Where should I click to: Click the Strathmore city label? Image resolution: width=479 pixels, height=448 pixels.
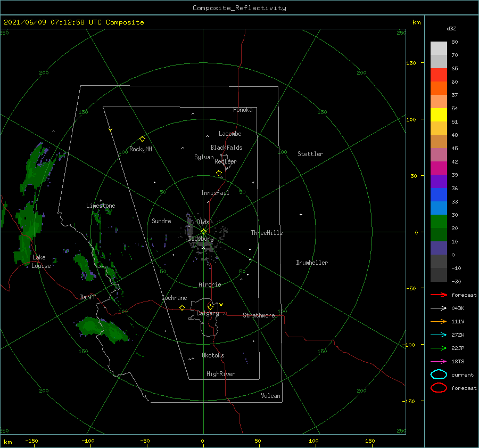(x=259, y=315)
